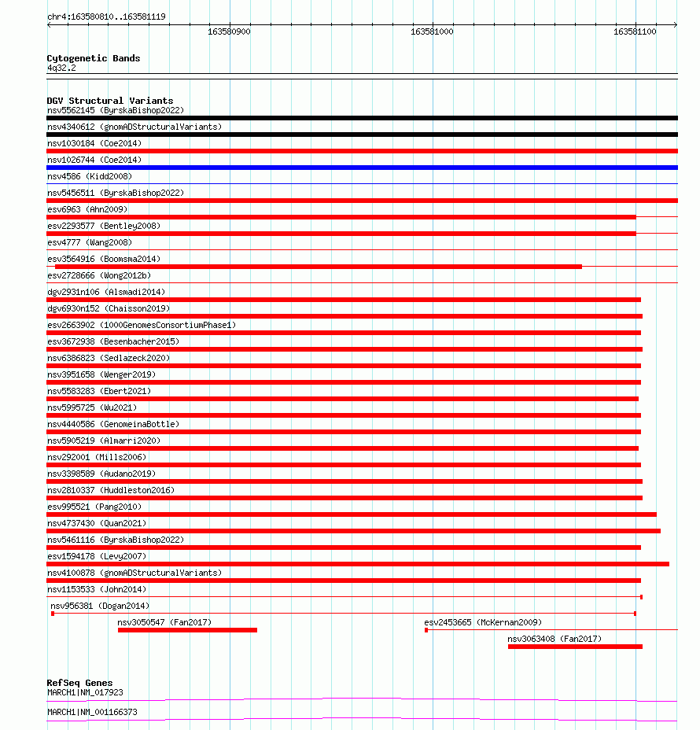Click the DGV Structural Variants track title

[x=110, y=101]
